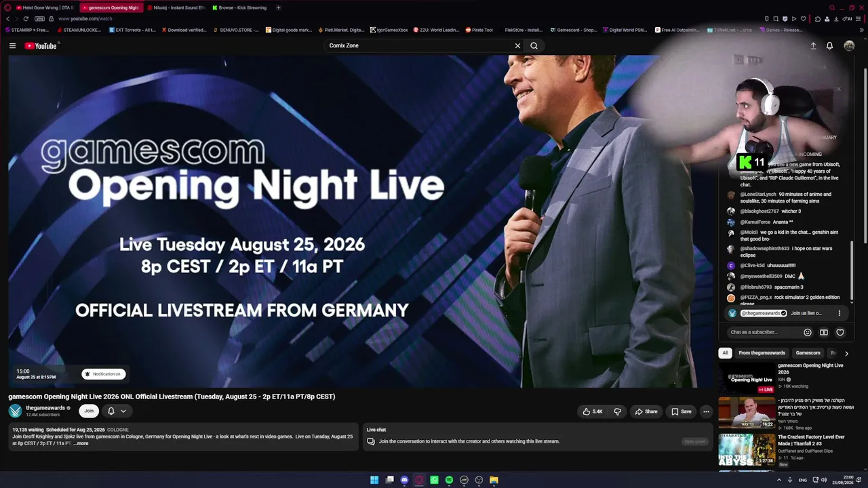Image resolution: width=868 pixels, height=488 pixels.
Task: Switch to Nikolaj Instant Sound tab
Action: click(176, 7)
